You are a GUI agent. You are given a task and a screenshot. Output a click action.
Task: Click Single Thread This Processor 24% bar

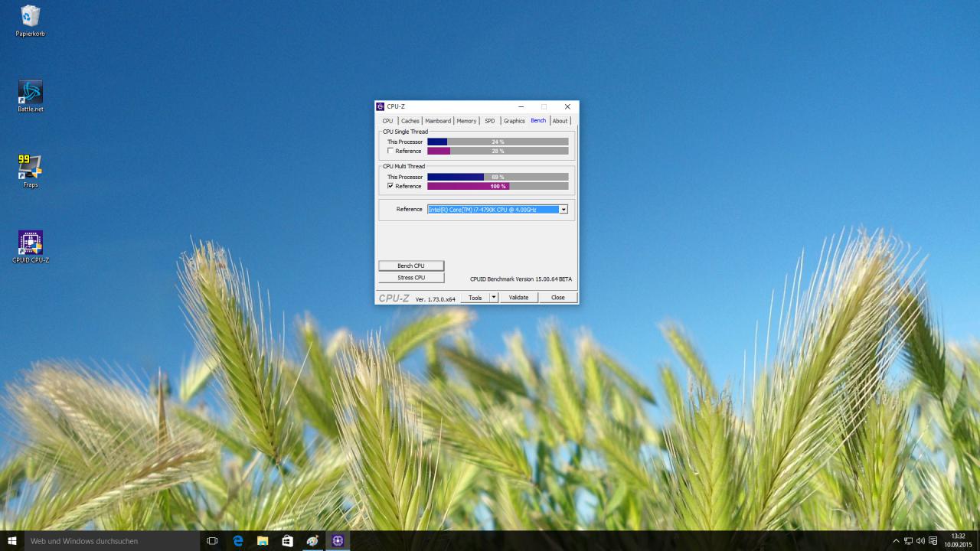[498, 142]
